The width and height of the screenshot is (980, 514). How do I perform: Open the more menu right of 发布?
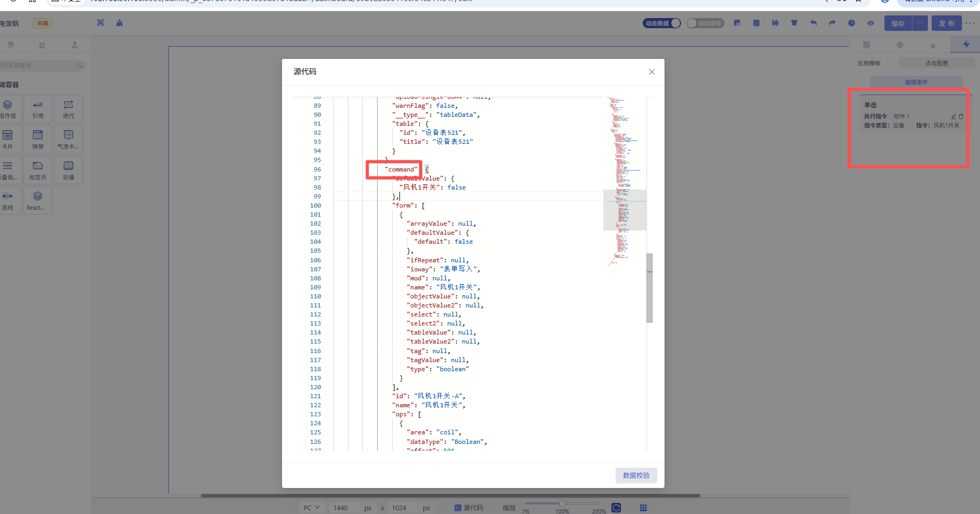click(x=970, y=23)
